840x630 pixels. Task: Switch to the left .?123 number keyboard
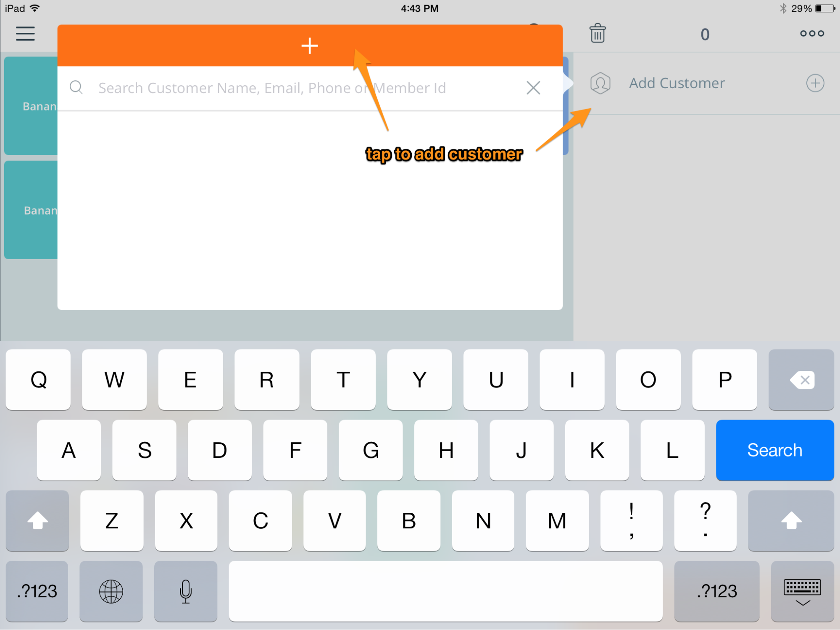[x=37, y=591]
